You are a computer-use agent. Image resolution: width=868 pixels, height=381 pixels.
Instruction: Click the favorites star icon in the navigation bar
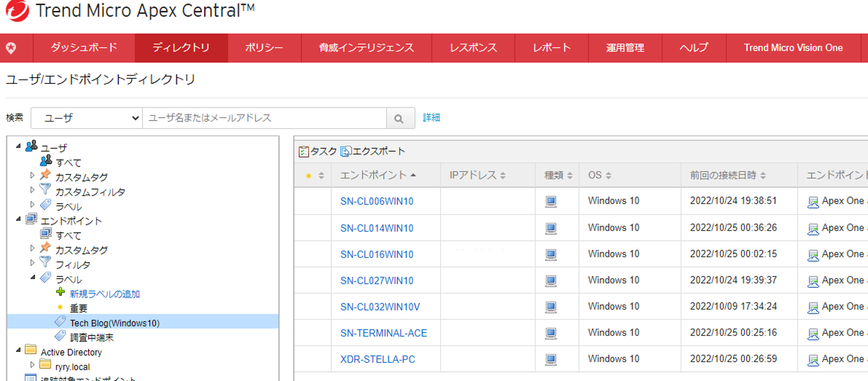[11, 48]
